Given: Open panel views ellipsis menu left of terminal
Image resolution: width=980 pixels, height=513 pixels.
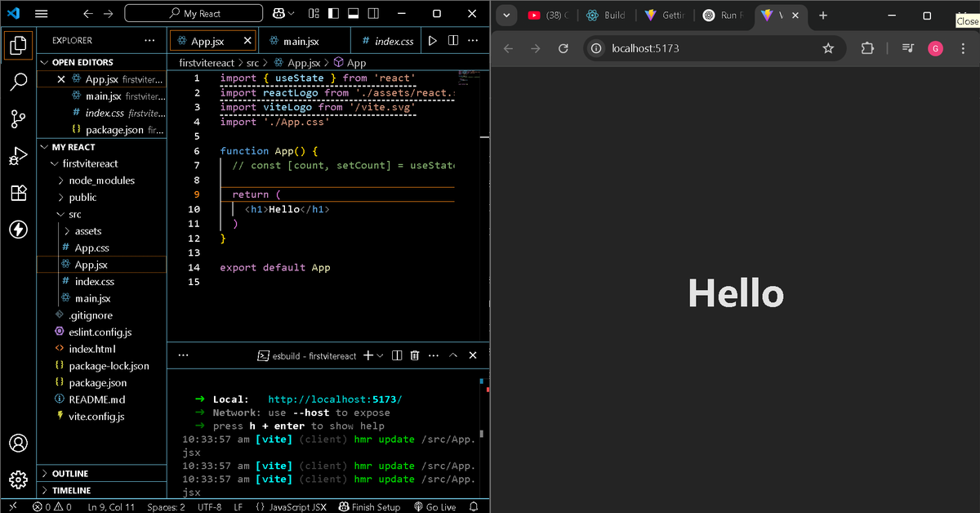Looking at the screenshot, I should (183, 355).
